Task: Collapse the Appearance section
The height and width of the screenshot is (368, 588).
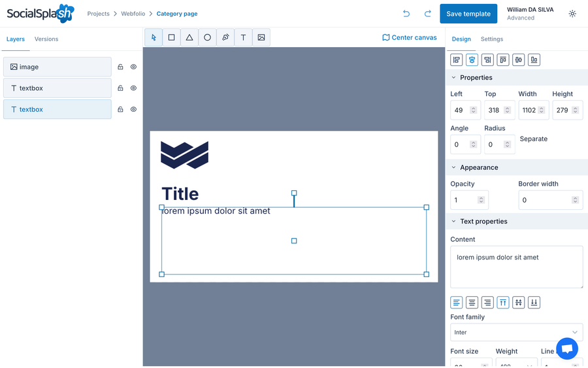Action: [x=453, y=167]
